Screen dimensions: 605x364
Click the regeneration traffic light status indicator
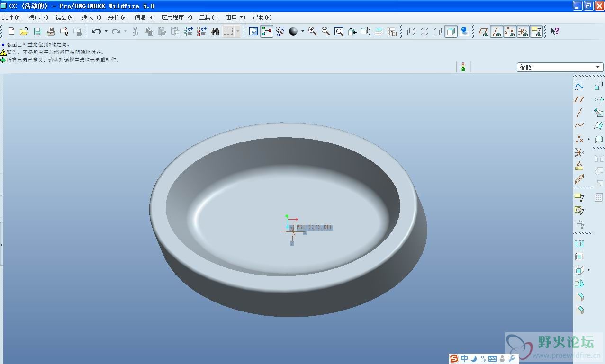(x=463, y=67)
